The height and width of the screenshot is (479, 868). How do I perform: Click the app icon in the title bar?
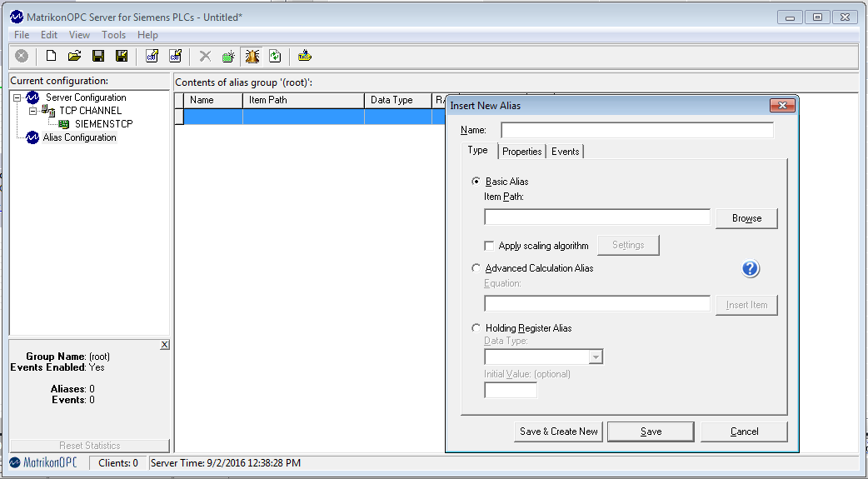click(x=17, y=17)
